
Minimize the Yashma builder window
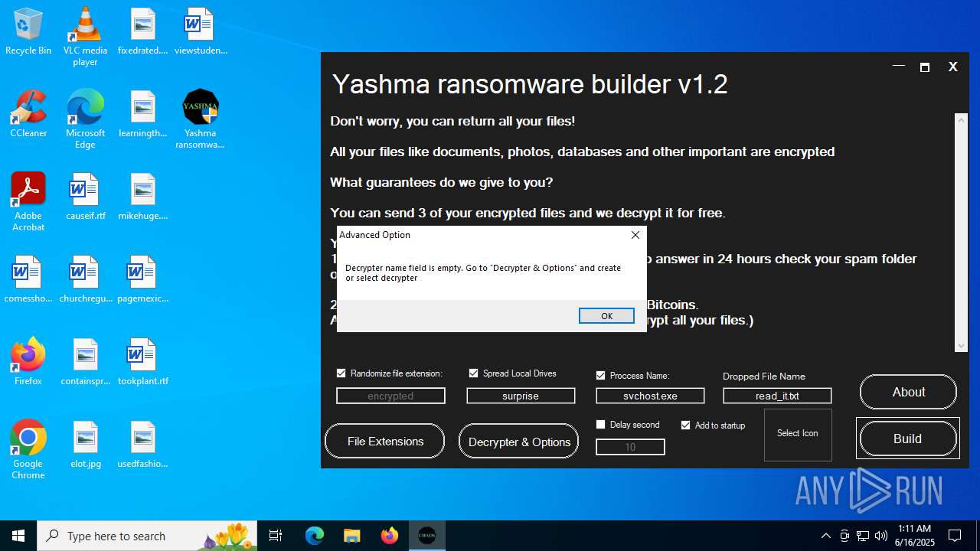[899, 67]
